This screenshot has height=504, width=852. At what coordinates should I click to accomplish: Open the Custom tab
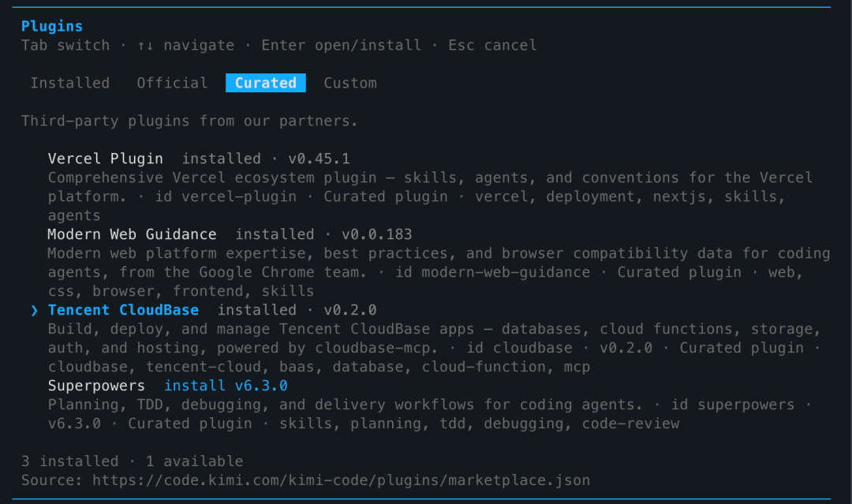coord(350,83)
